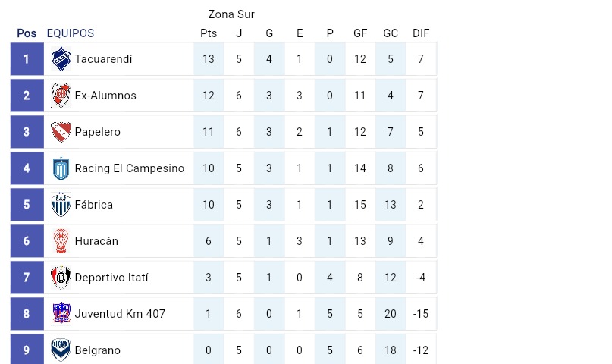
Task: Sort by the DIF column header
Action: pyautogui.click(x=421, y=33)
